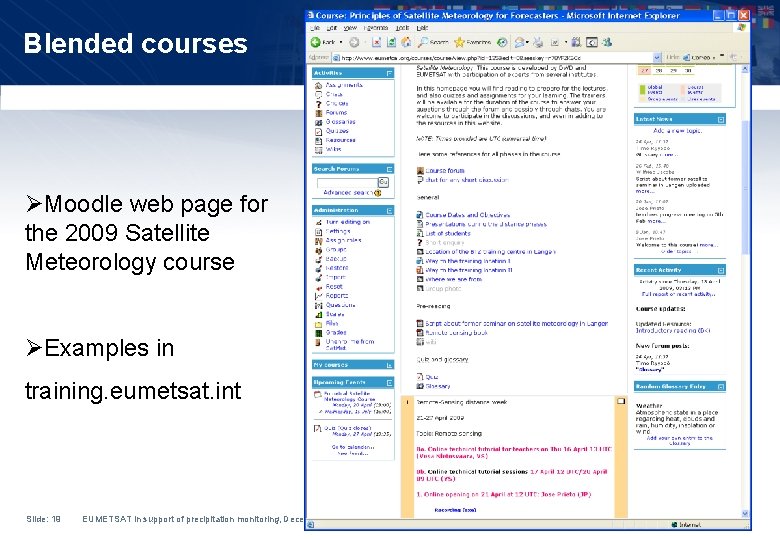
Task: Click the Edit page toolbar icon
Action: click(x=555, y=42)
